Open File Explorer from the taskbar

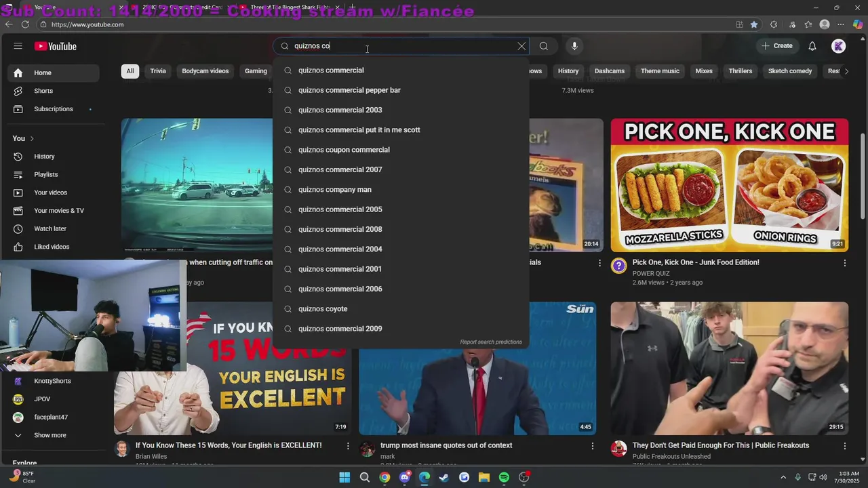point(484,477)
